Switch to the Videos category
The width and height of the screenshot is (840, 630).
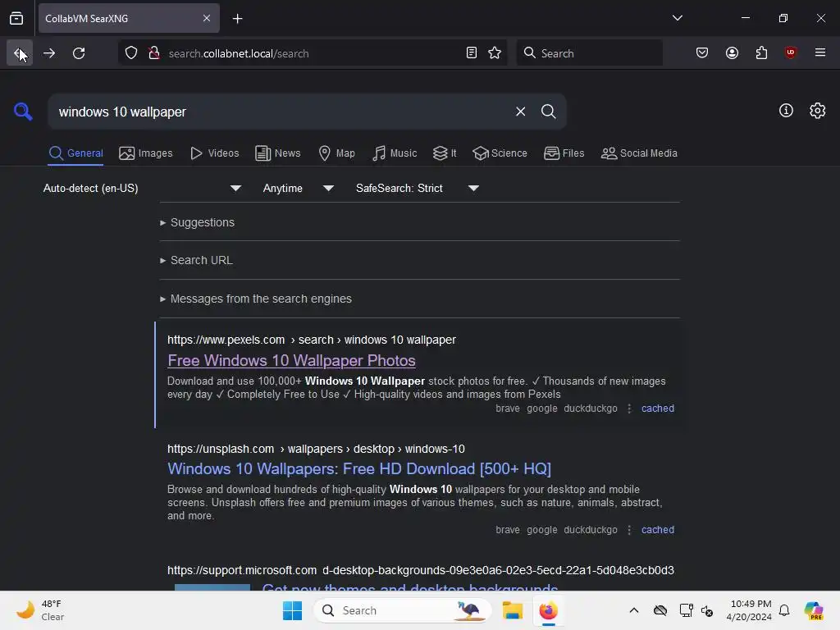214,153
